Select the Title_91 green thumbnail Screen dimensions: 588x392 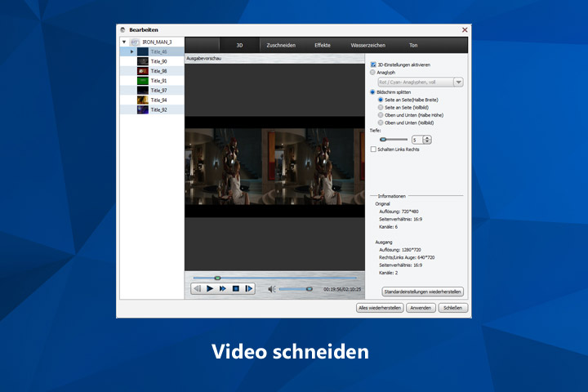(143, 81)
